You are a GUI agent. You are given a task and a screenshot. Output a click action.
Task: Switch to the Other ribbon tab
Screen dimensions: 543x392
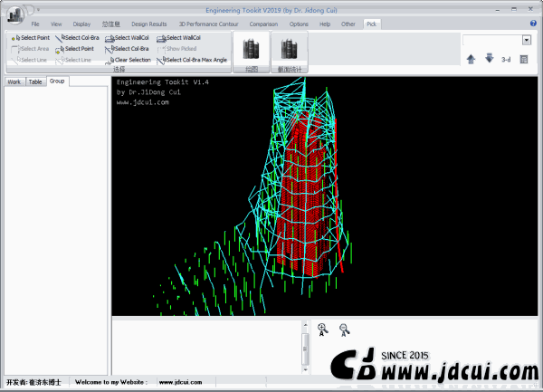click(x=348, y=24)
